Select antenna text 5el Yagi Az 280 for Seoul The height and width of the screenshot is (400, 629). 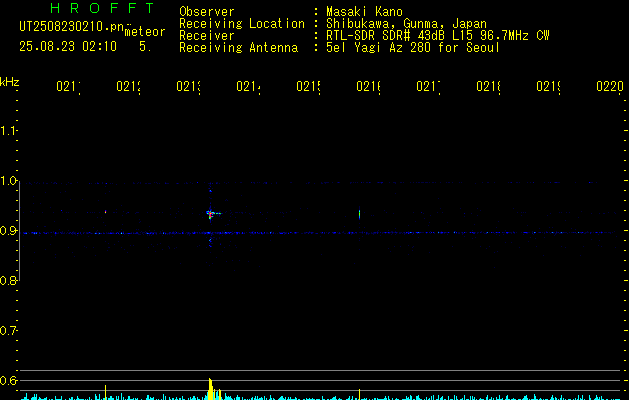(x=413, y=48)
